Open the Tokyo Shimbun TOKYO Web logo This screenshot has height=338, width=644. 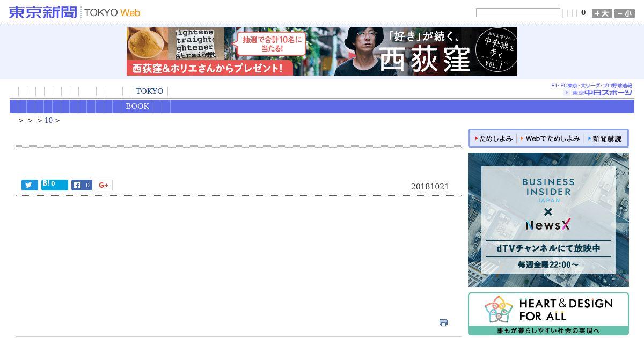(75, 12)
